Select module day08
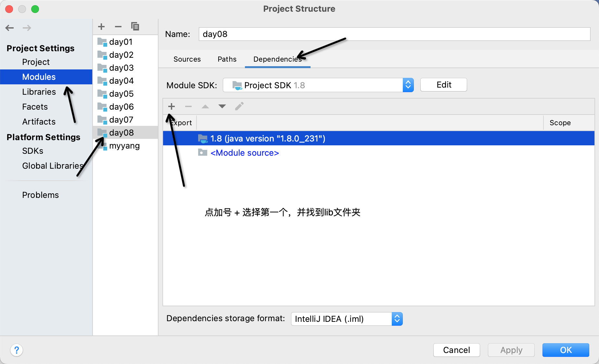The width and height of the screenshot is (599, 364). tap(125, 133)
